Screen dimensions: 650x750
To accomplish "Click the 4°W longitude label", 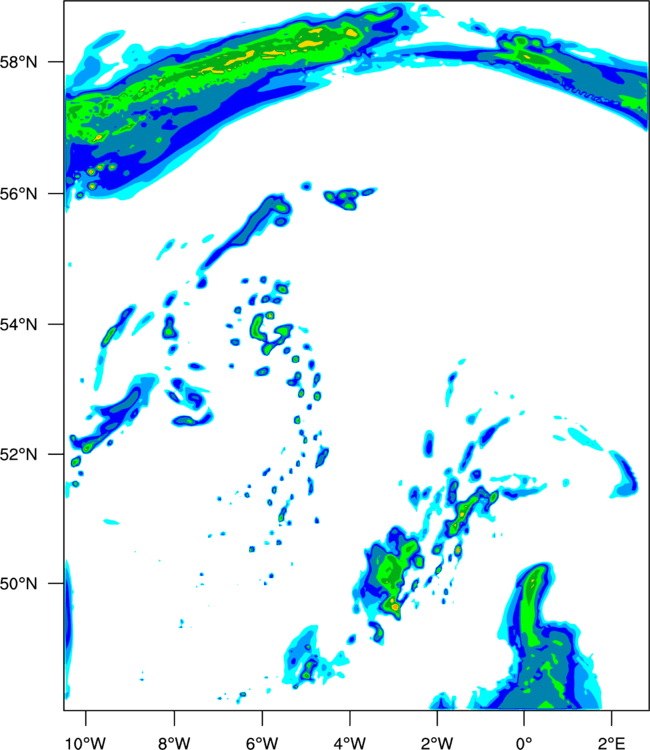I will (x=350, y=743).
